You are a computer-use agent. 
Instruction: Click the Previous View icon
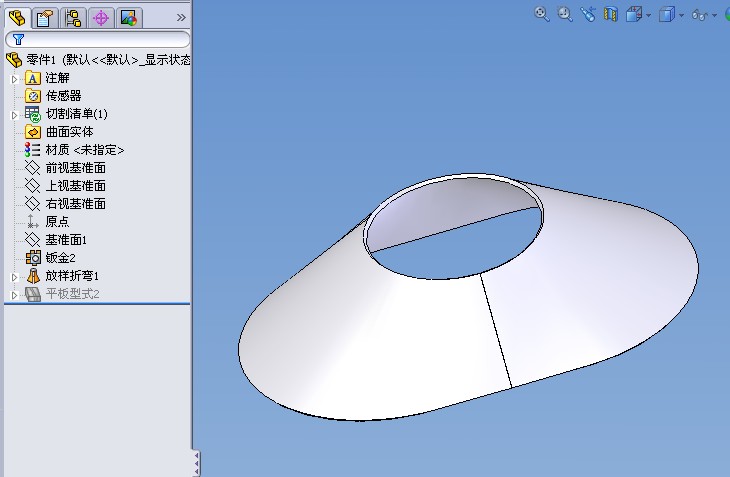(588, 14)
